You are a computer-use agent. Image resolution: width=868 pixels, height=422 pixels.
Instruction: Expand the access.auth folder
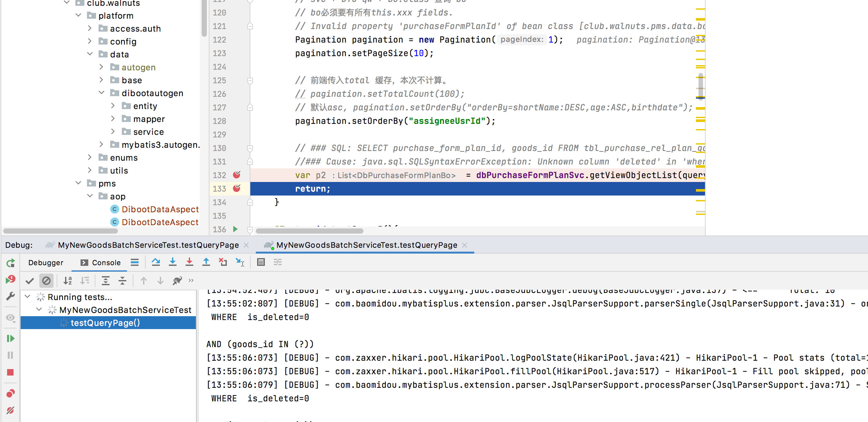(x=90, y=29)
